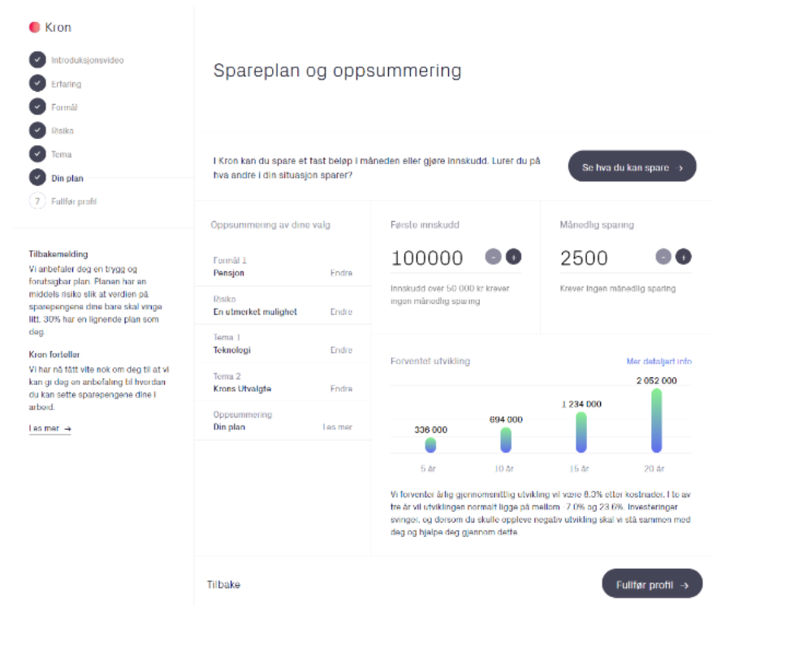Click Endre next to En utmerket mulighet
This screenshot has height=667, width=812.
(x=341, y=312)
